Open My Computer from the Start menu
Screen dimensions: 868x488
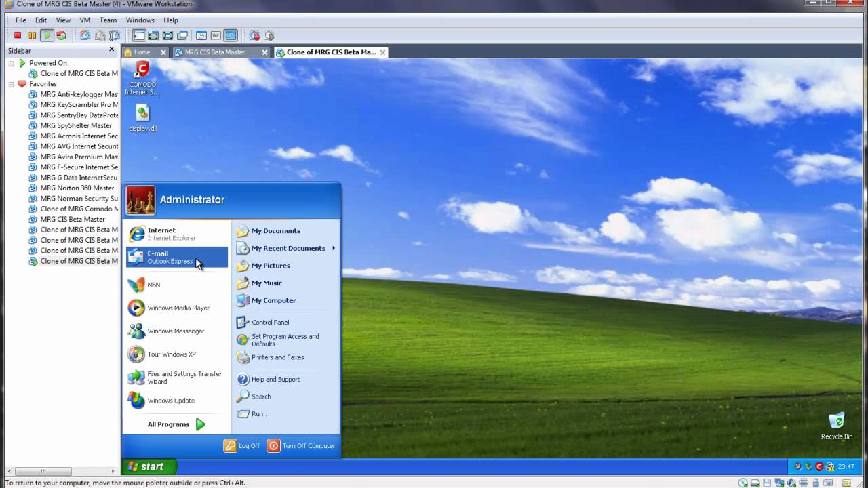pyautogui.click(x=267, y=300)
